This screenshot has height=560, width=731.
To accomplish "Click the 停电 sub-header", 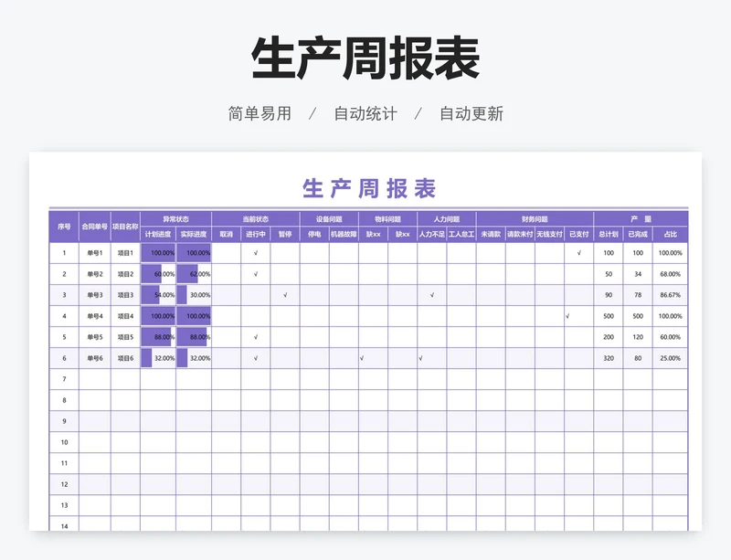I will click(x=314, y=234).
